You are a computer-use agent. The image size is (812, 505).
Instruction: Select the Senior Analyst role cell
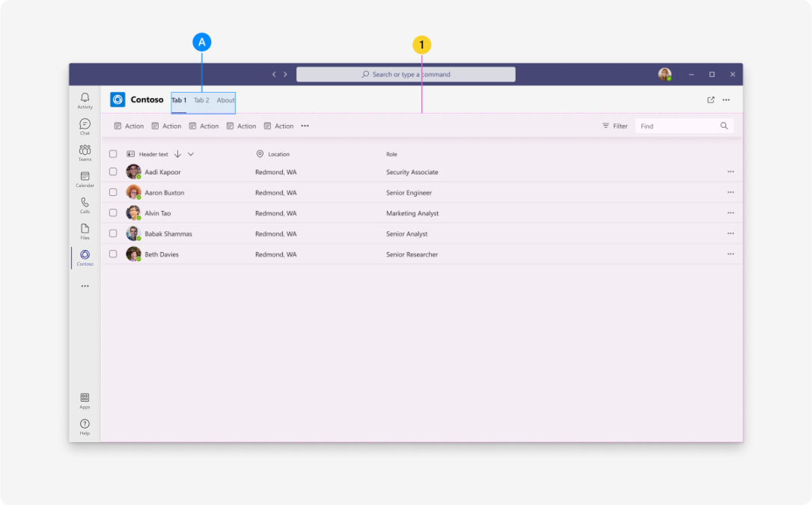(x=406, y=234)
